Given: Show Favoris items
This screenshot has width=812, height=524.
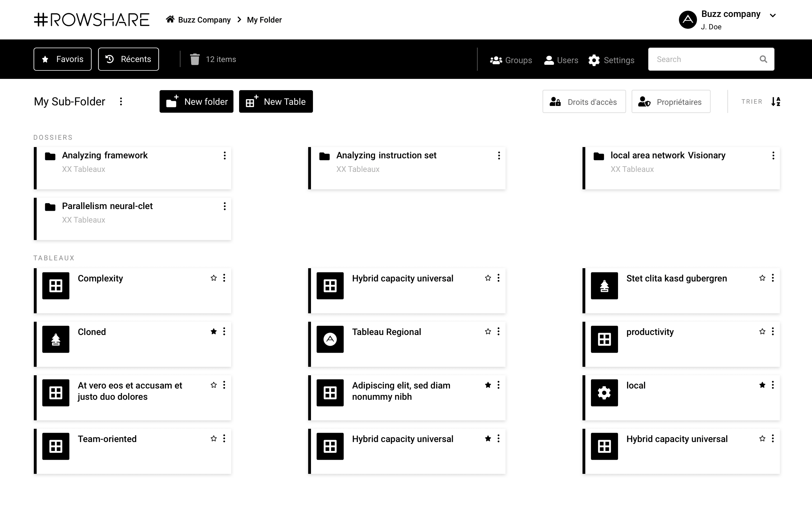Looking at the screenshot, I should pos(62,59).
